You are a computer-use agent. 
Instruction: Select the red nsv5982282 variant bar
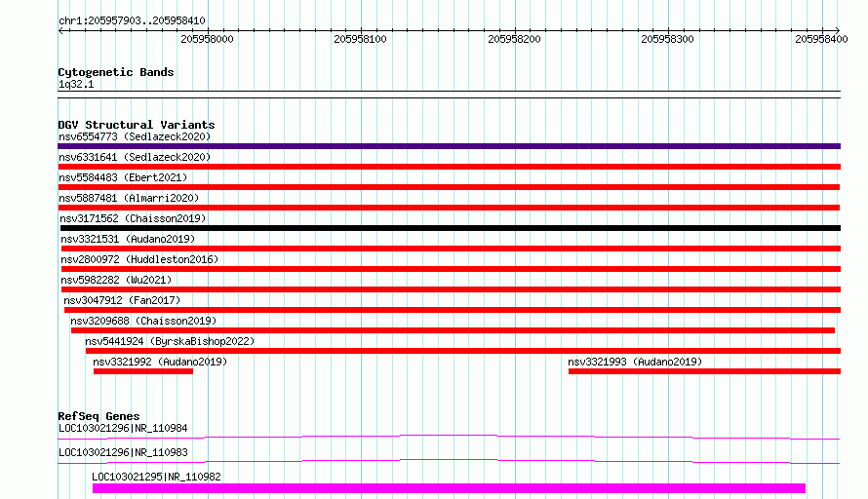pos(451,289)
